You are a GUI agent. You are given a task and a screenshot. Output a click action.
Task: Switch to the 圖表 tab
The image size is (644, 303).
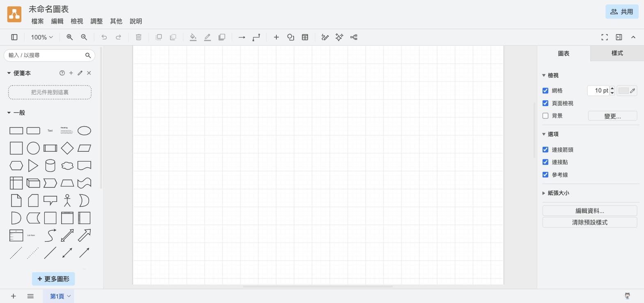(x=563, y=53)
